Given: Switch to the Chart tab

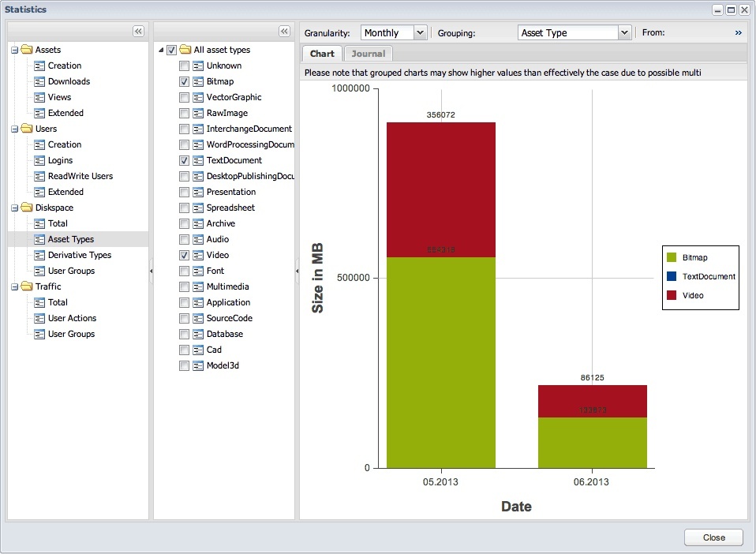Looking at the screenshot, I should (x=322, y=54).
